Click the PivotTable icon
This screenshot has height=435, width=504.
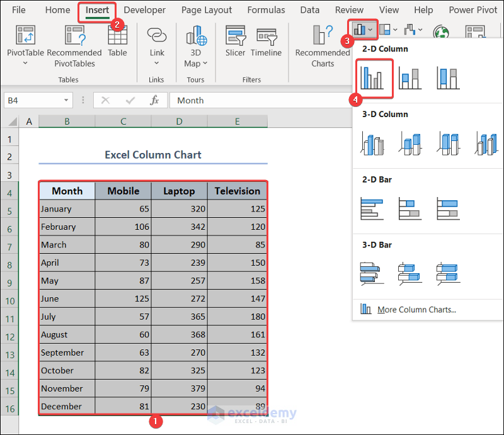[25, 35]
